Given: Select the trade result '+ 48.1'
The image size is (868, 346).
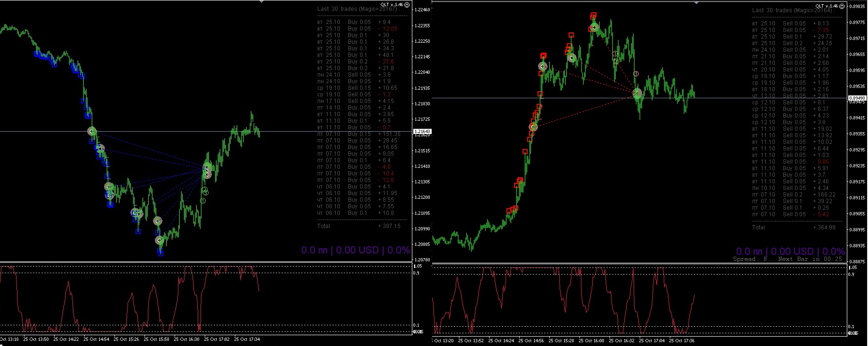Looking at the screenshot, I should 386,55.
